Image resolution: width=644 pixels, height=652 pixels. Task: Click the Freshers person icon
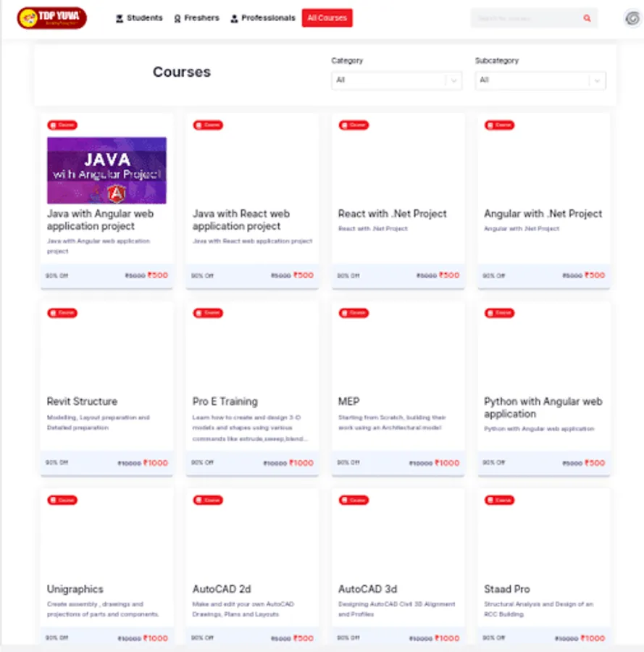[177, 18]
